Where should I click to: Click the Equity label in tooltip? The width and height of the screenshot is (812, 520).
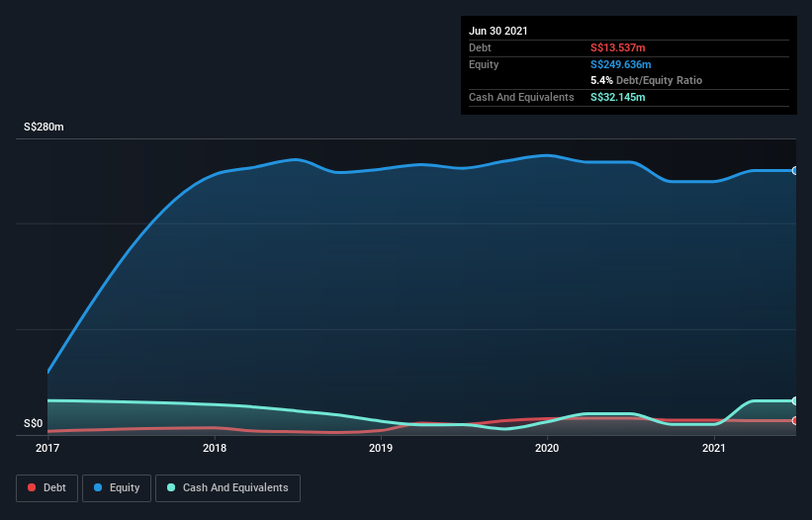pos(484,64)
